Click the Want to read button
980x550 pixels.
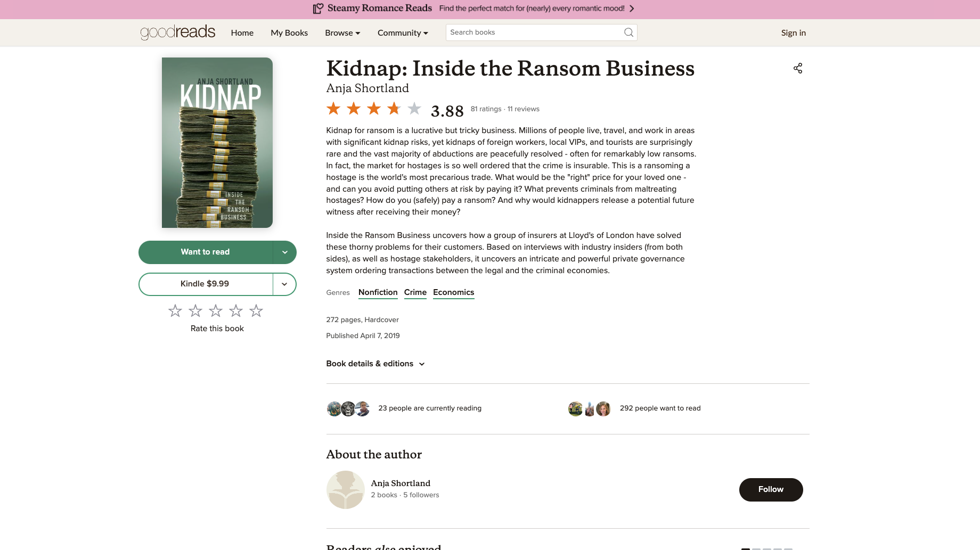(205, 252)
